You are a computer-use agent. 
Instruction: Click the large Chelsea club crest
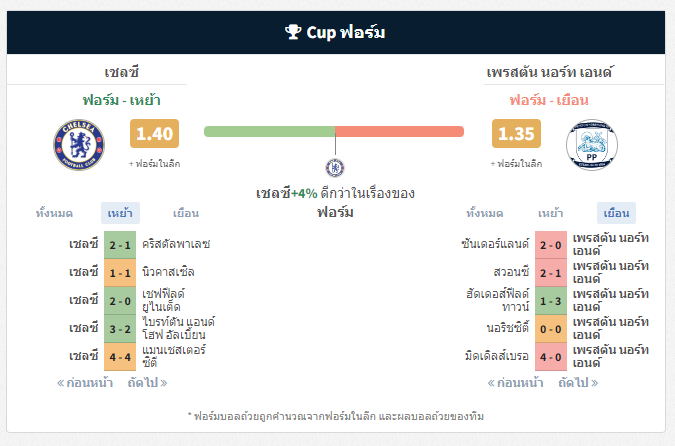pos(79,145)
